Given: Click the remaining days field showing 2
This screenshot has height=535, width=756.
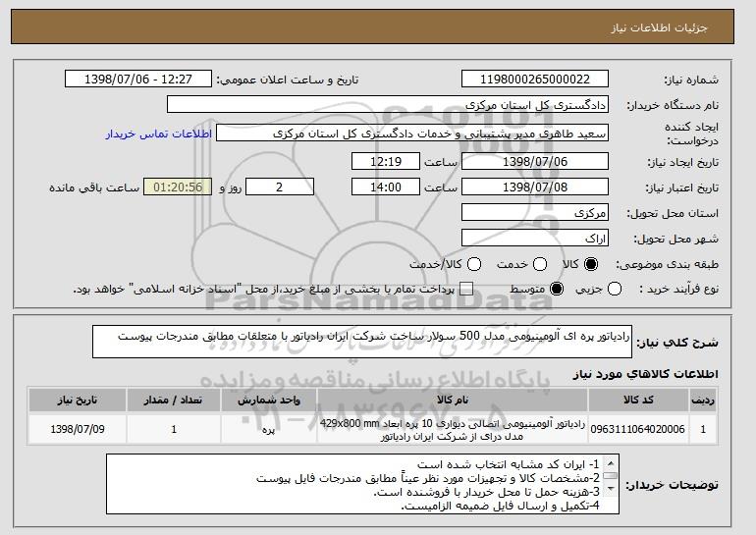Looking at the screenshot, I should tap(280, 187).
